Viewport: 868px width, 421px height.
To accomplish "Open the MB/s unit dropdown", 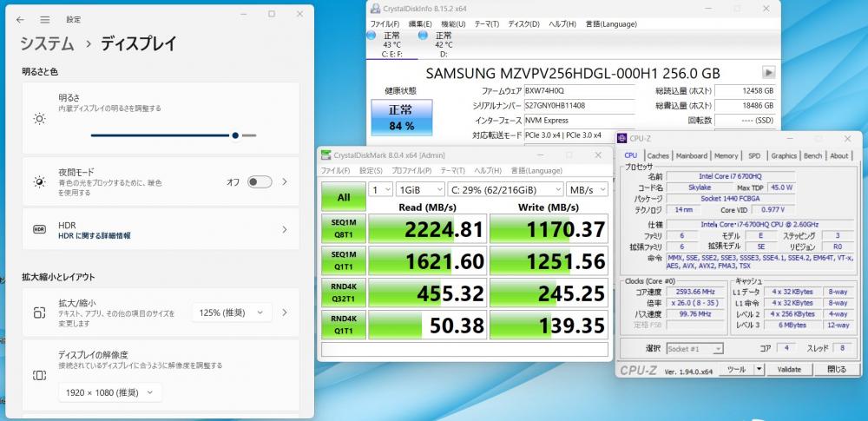I will click(x=587, y=189).
